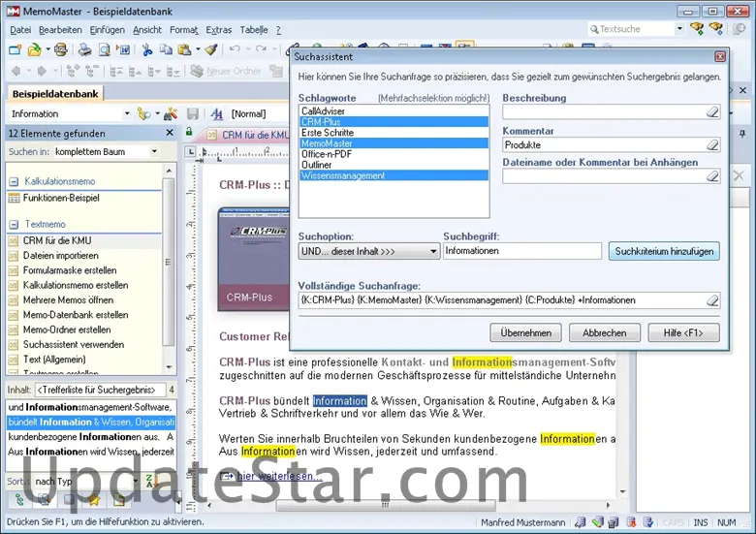
Task: Click the export to Word icon
Action: (x=123, y=49)
